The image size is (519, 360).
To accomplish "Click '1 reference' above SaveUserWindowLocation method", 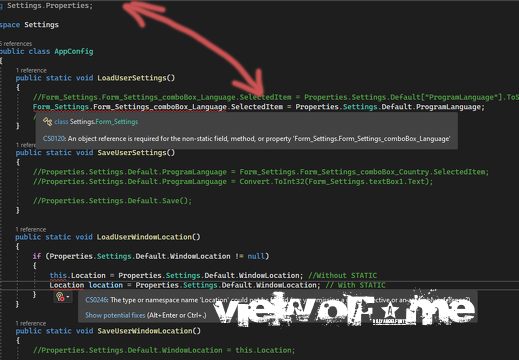I will pyautogui.click(x=31, y=323).
